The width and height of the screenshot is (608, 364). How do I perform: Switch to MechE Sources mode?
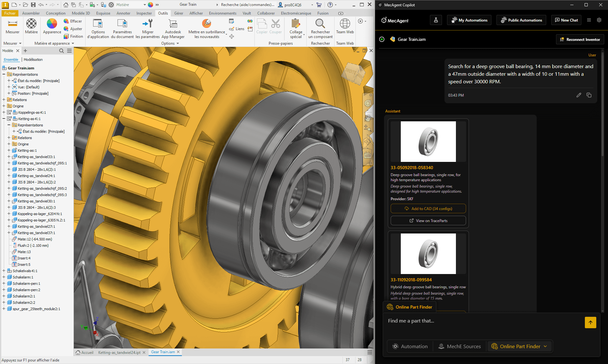[459, 346]
